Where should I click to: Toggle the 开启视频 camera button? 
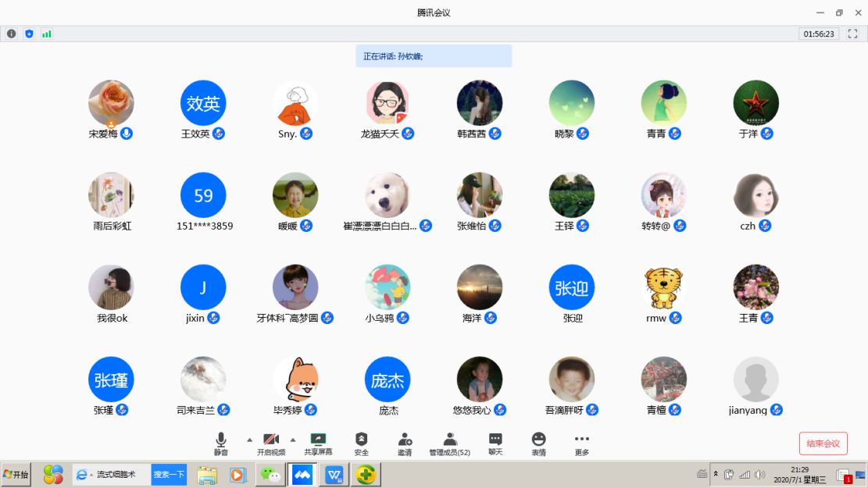[x=271, y=443]
